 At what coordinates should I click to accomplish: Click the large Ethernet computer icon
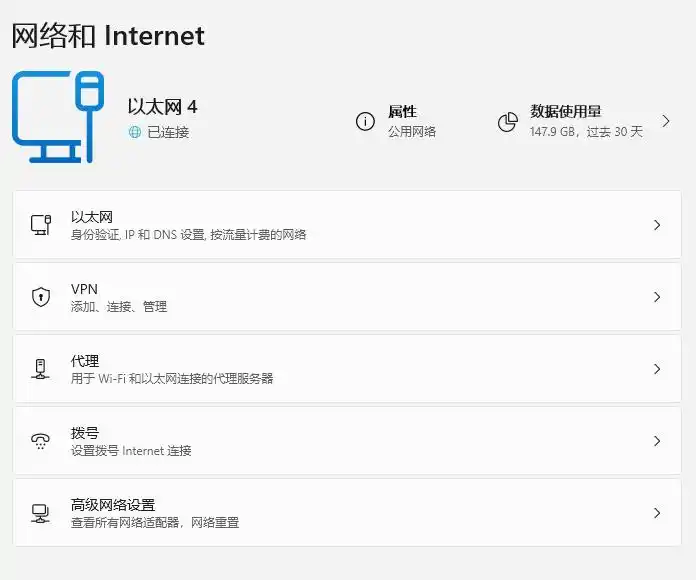coord(57,117)
